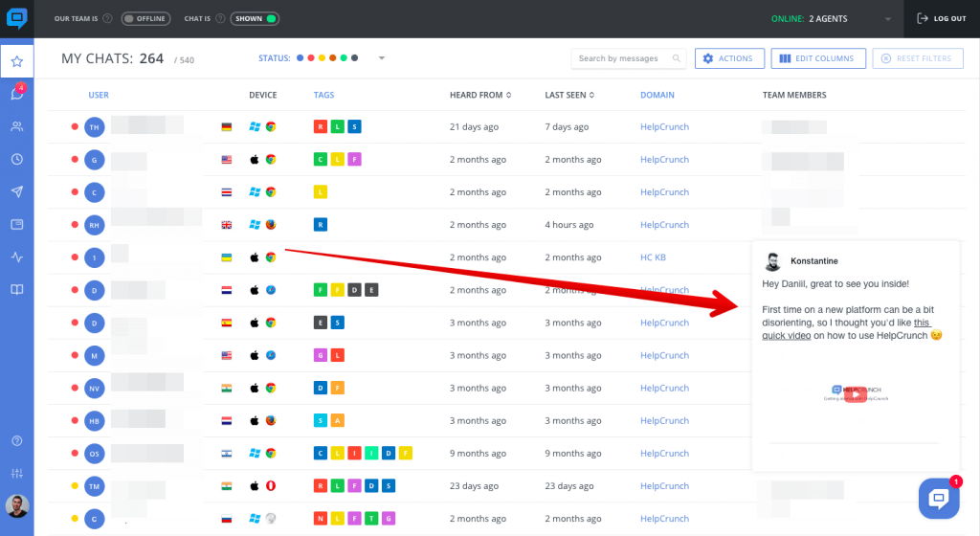Screen dimensions: 980x536
Task: Open the clock history icon in sidebar
Action: point(17,159)
